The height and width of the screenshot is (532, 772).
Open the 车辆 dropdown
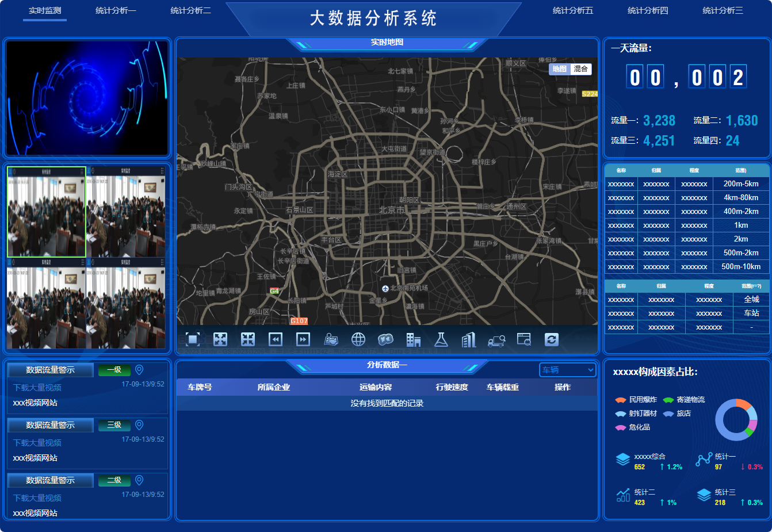click(x=567, y=370)
